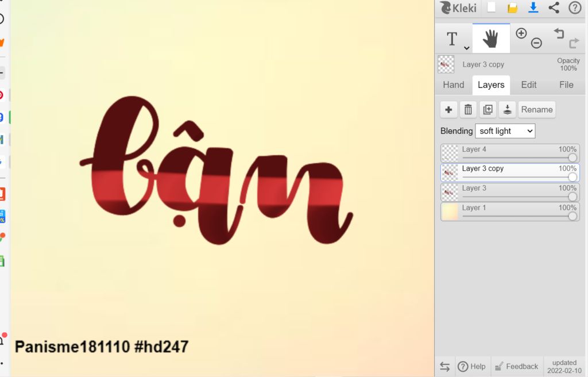Image resolution: width=588 pixels, height=377 pixels.
Task: Select Layer 3 in the layers list
Action: [510, 193]
